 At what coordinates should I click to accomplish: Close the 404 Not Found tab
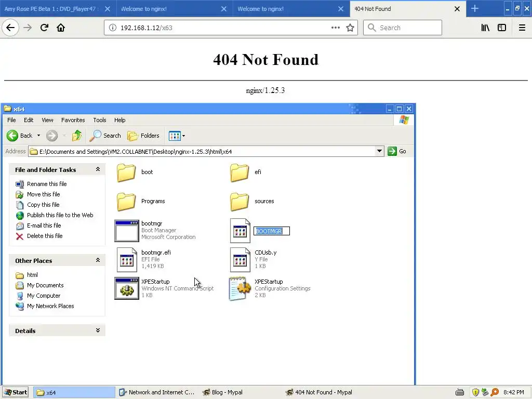457,9
